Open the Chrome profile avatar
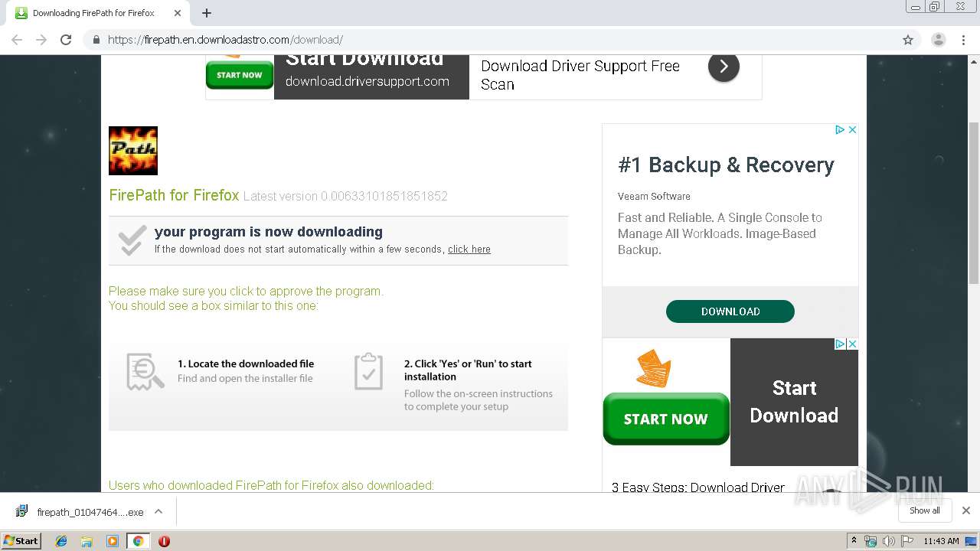Viewport: 980px width, 551px height. coord(938,40)
